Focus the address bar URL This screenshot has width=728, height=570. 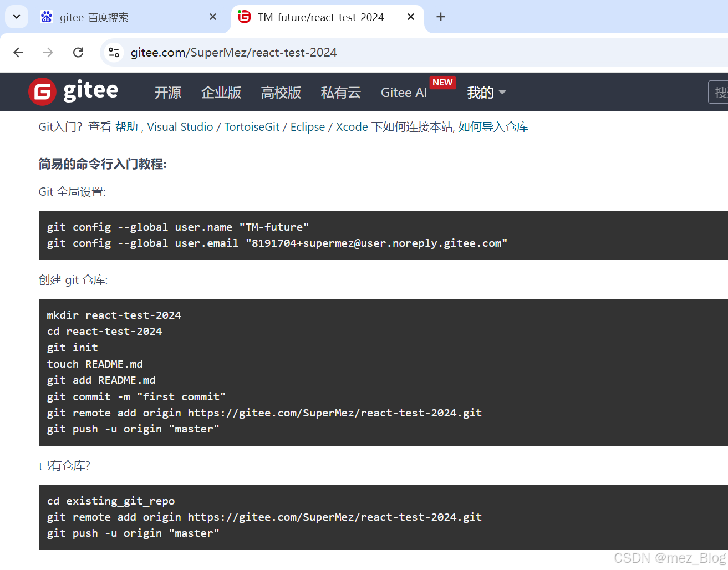pos(233,52)
